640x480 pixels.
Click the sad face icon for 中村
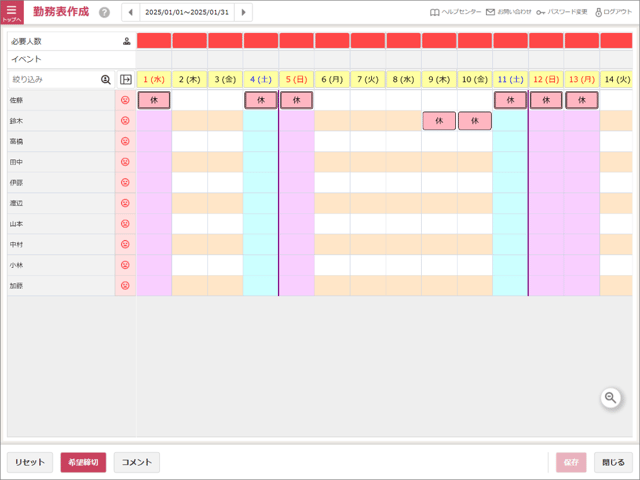point(125,244)
